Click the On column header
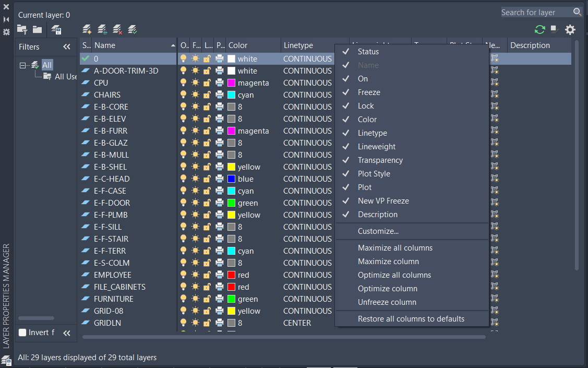Image resolution: width=588 pixels, height=368 pixels. [x=184, y=45]
